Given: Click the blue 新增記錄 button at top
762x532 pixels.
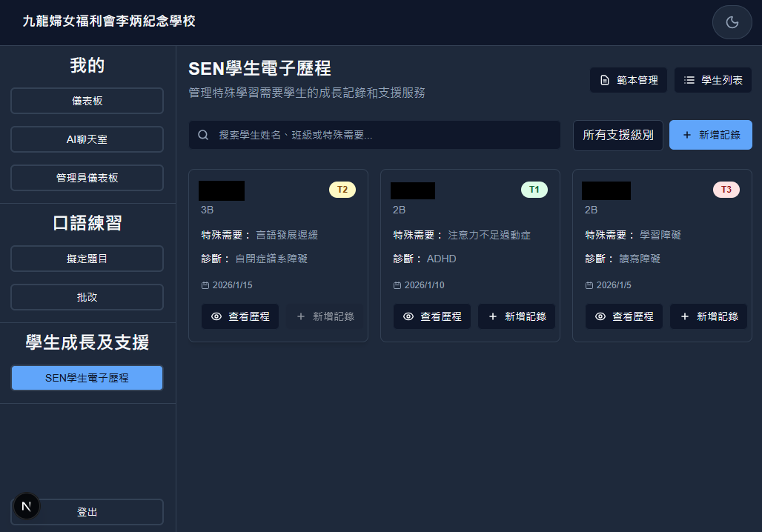Looking at the screenshot, I should (x=710, y=134).
